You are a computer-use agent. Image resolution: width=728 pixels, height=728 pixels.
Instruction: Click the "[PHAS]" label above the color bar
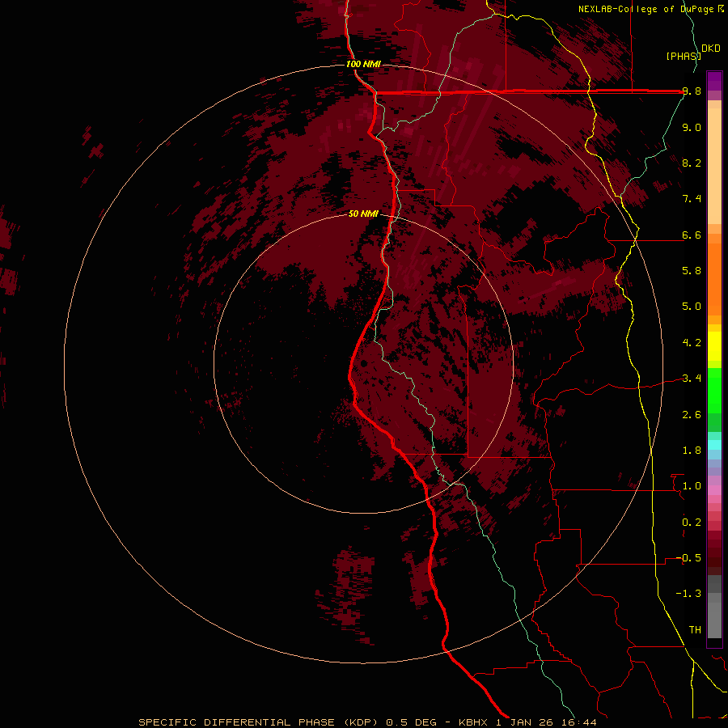684,56
